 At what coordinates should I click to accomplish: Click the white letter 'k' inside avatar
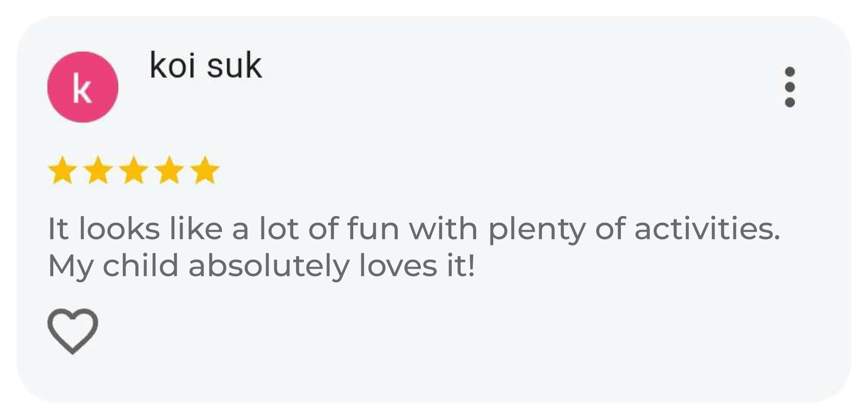pos(82,88)
